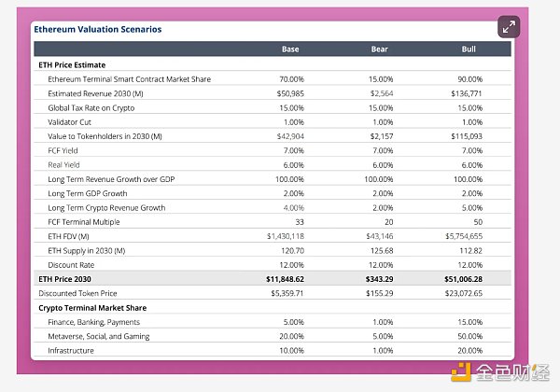This screenshot has height=392, width=560.
Task: Click the expand fullscreen icon
Action: (x=509, y=27)
